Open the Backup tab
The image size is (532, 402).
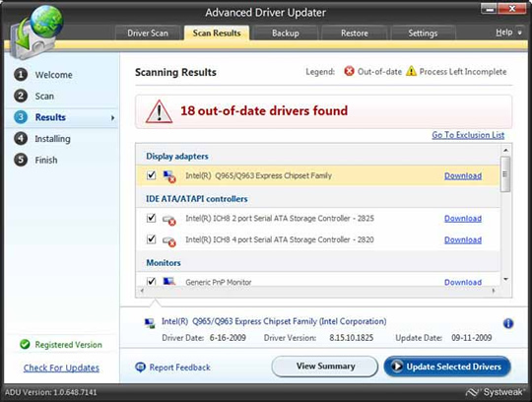coord(286,33)
